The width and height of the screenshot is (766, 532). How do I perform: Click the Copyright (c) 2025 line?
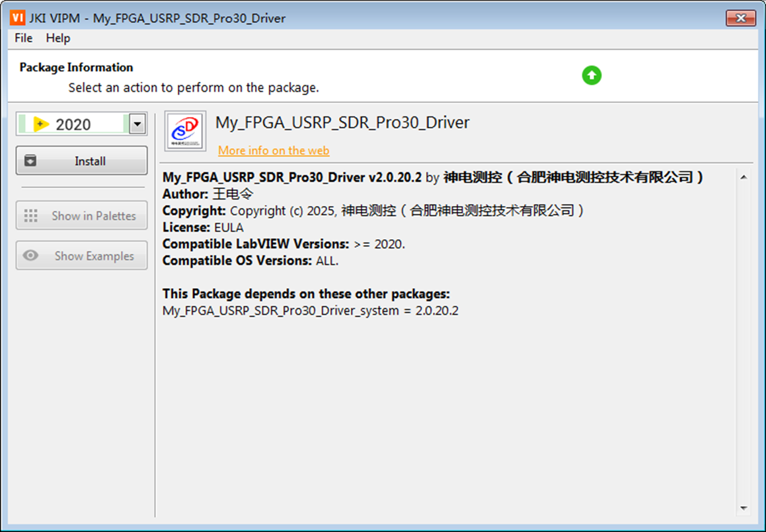[x=373, y=211]
